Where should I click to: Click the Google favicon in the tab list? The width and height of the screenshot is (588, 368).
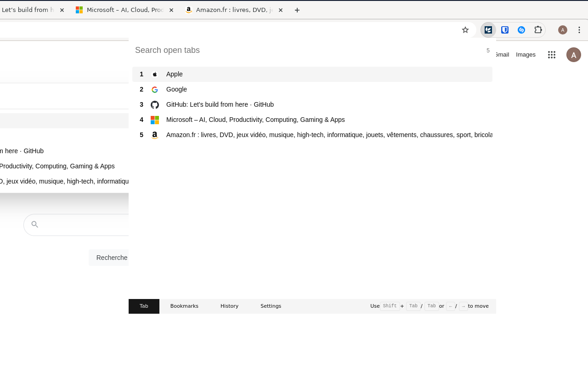coord(155,90)
